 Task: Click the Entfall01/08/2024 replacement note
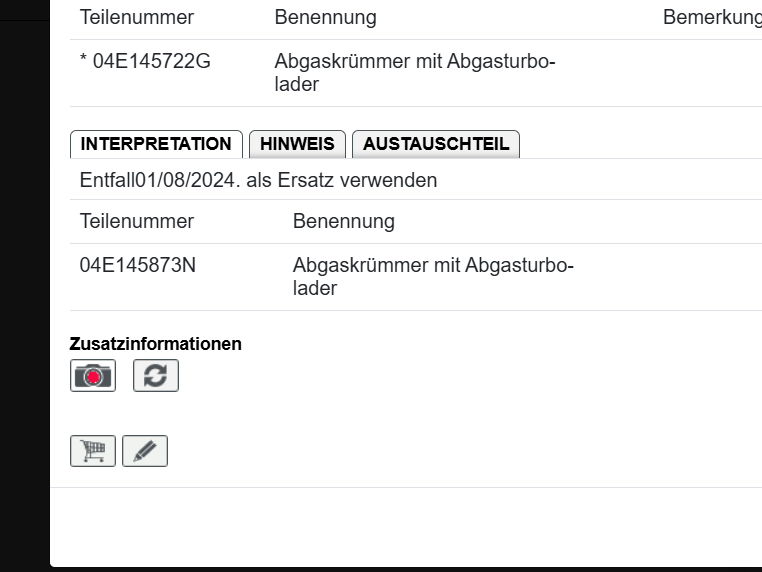(x=258, y=181)
